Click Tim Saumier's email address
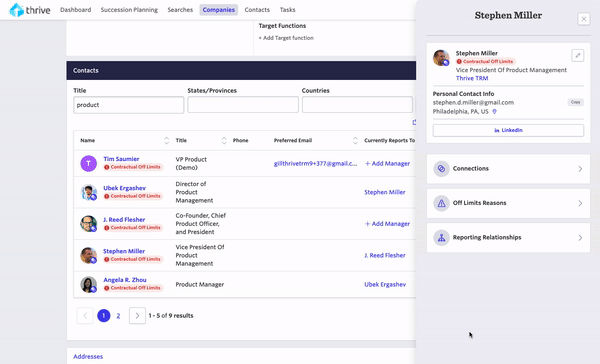 tap(315, 163)
